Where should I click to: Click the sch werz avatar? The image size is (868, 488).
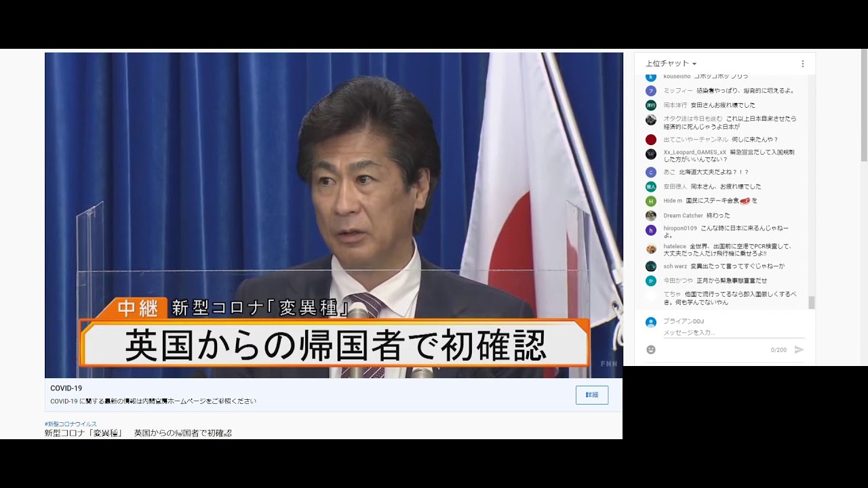point(650,267)
